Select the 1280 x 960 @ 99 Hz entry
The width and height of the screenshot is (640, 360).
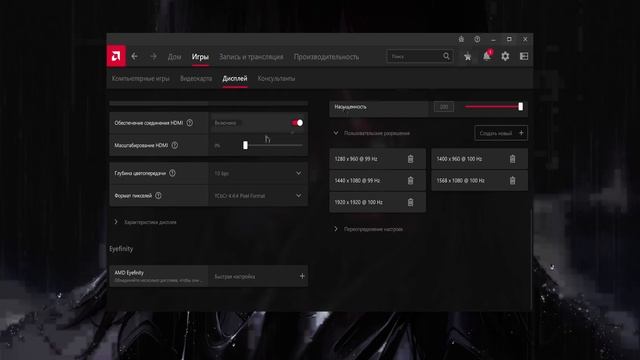(378, 159)
